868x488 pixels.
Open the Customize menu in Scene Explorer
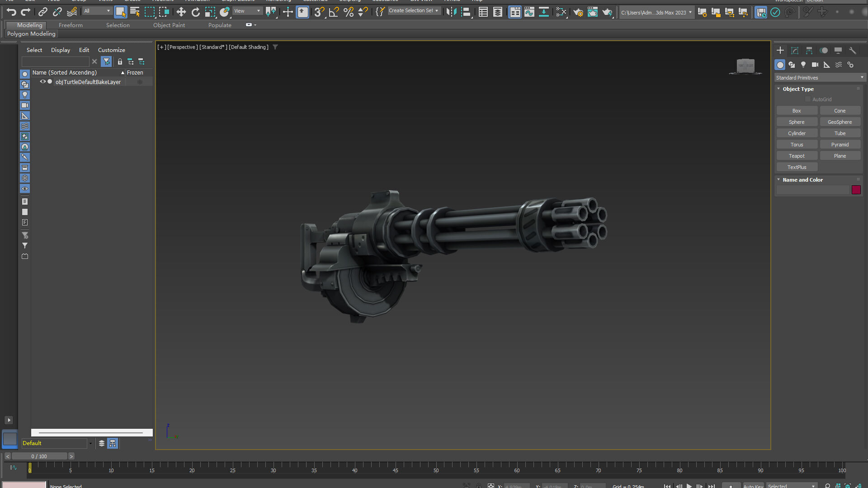click(x=111, y=50)
